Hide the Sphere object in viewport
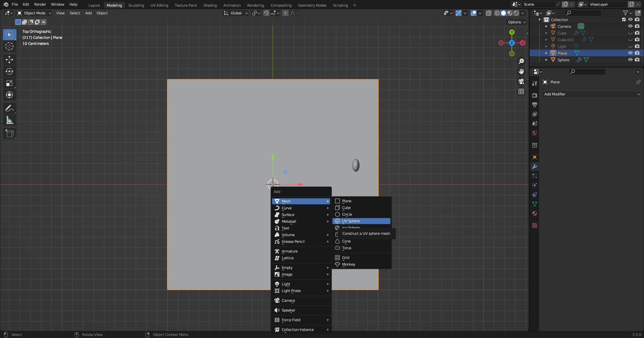Viewport: 644px width, 338px height. coord(630,60)
